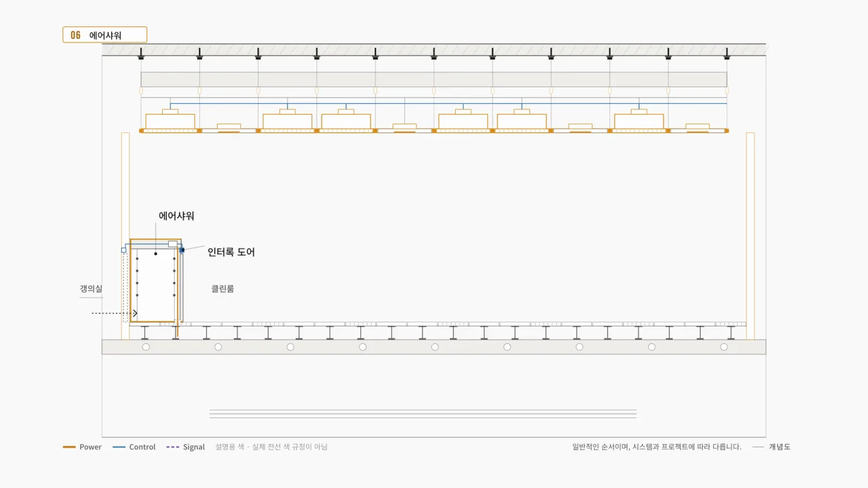Click the dotted entry arrow into air shower

114,313
